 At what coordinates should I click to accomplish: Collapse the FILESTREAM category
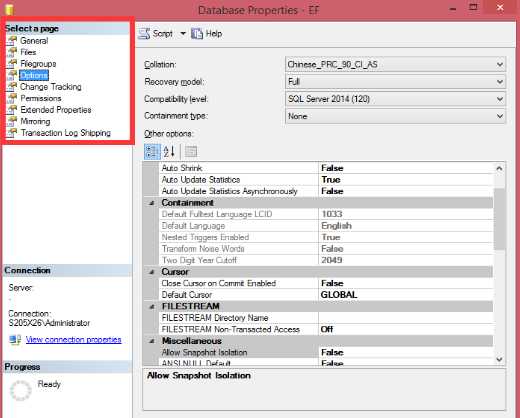click(x=152, y=306)
